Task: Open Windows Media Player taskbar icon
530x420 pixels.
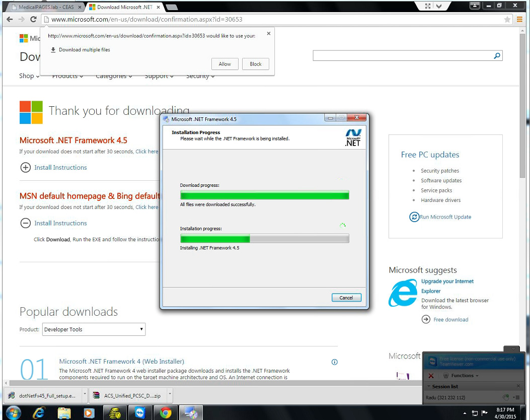Action: point(89,413)
